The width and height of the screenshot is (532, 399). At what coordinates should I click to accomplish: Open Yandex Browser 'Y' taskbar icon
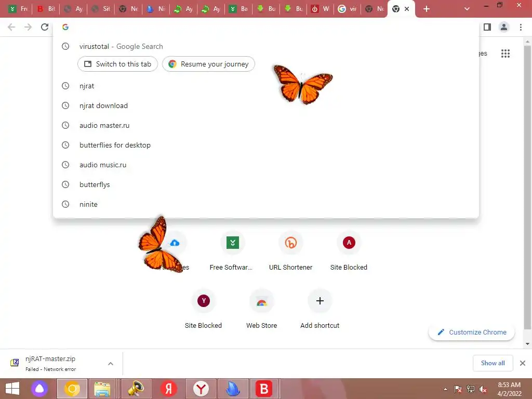201,389
